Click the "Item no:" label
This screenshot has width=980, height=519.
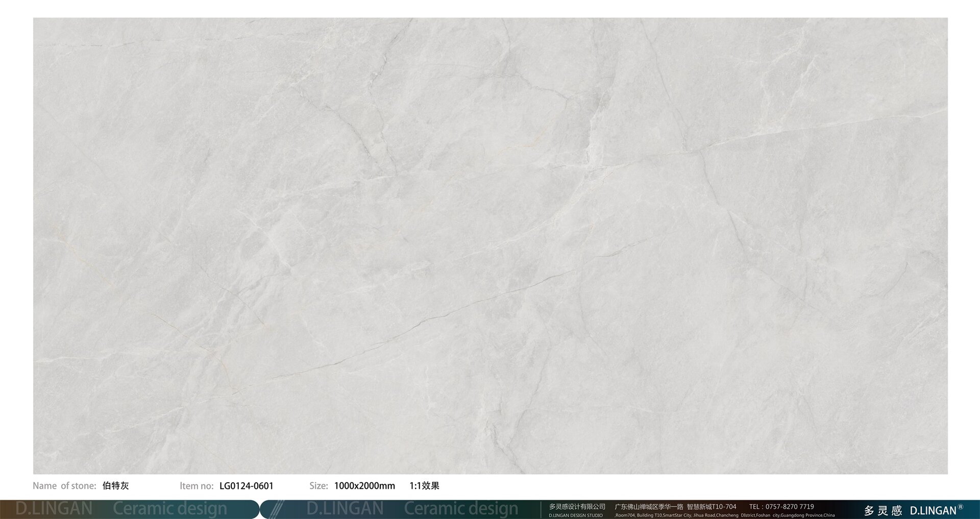coord(197,486)
